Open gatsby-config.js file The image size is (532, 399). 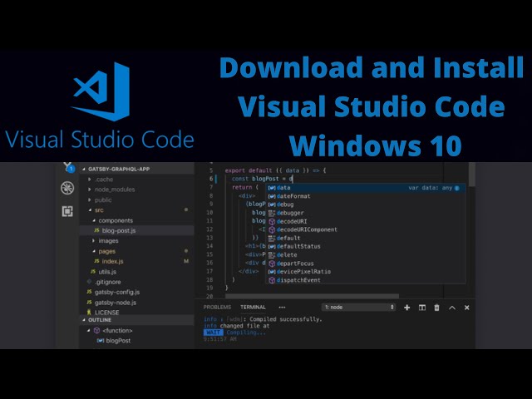(x=136, y=292)
